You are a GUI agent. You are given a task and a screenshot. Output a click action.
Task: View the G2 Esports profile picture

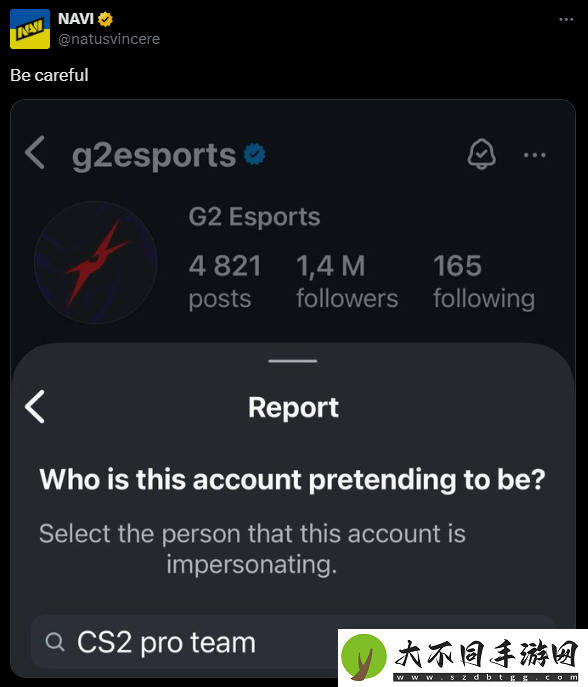[96, 262]
